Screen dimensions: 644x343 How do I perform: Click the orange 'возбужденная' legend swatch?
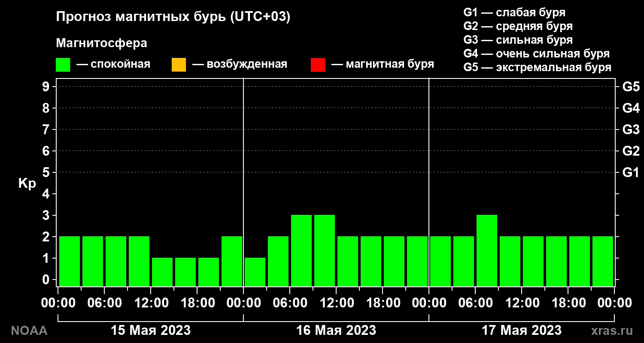click(x=179, y=65)
